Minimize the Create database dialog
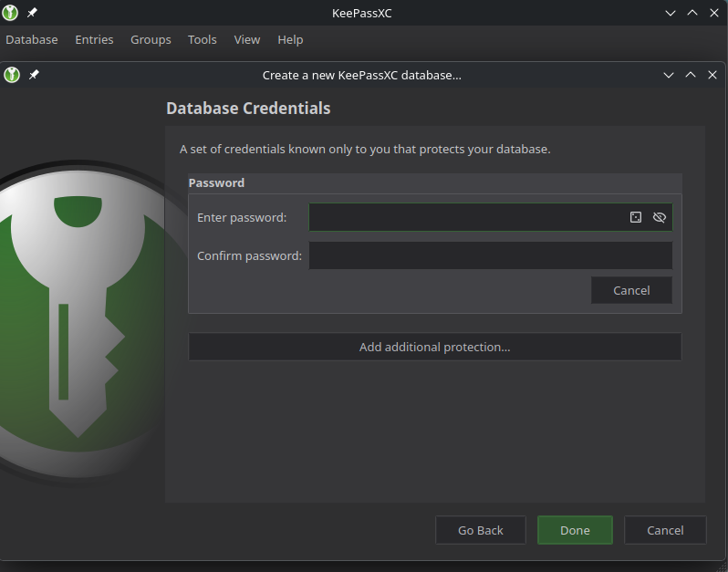728x572 pixels. (668, 75)
